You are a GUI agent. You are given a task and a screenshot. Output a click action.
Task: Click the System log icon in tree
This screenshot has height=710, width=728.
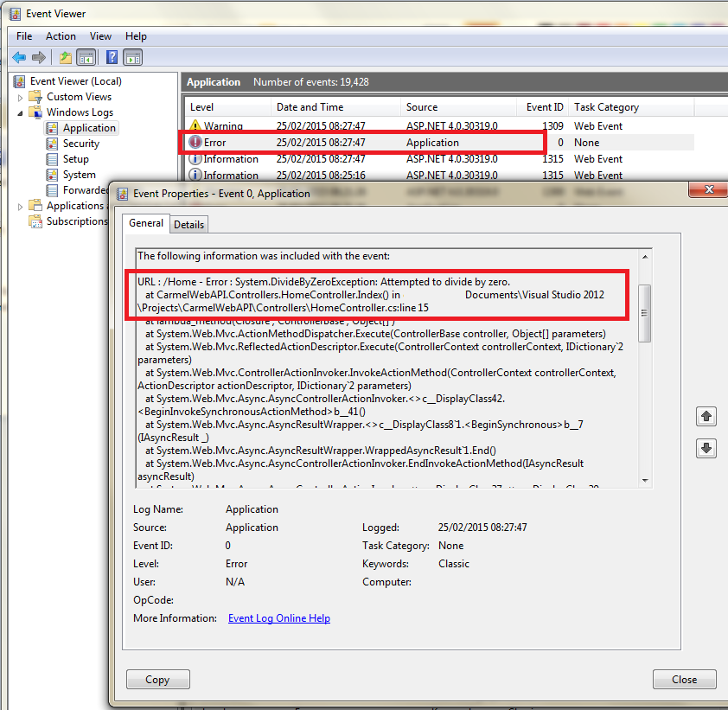[52, 175]
